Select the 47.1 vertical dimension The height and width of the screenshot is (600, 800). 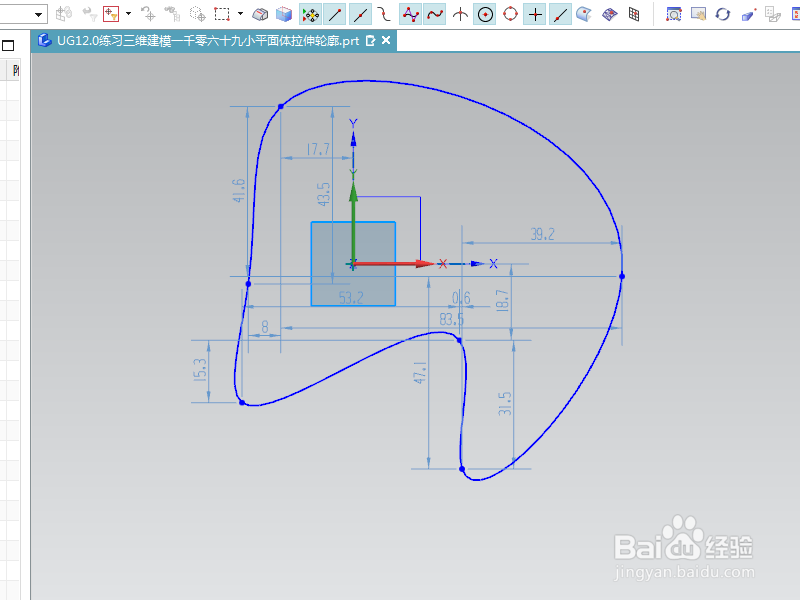[x=420, y=372]
